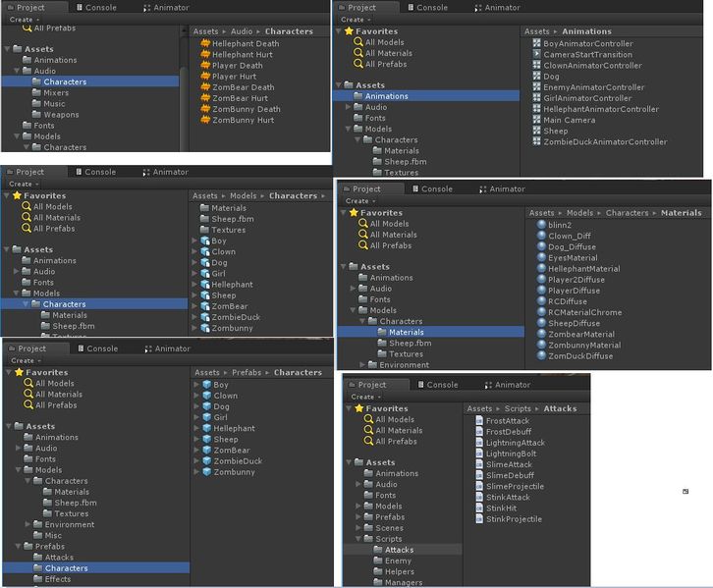Collapse the Scripts folder in Scripts Attacks window tree

click(358, 539)
